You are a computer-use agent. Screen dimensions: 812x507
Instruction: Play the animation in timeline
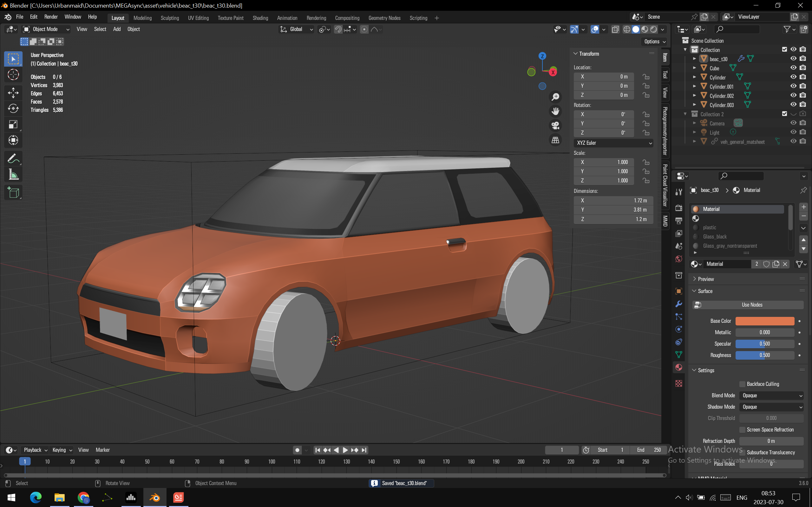point(345,450)
